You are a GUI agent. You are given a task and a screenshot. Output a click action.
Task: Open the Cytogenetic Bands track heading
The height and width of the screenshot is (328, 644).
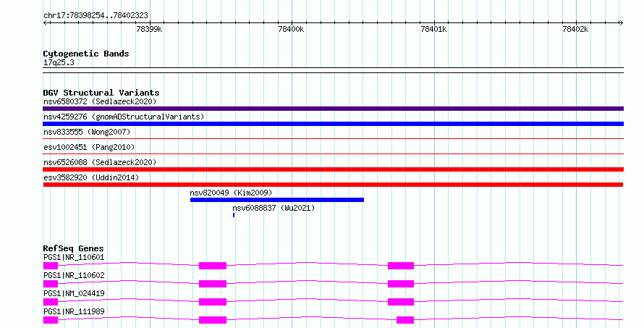[x=86, y=54]
